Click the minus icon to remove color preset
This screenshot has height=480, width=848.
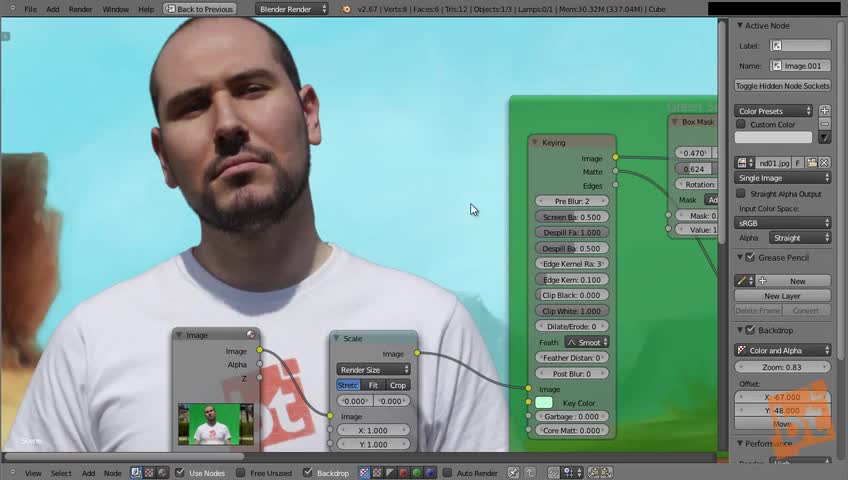pos(824,124)
